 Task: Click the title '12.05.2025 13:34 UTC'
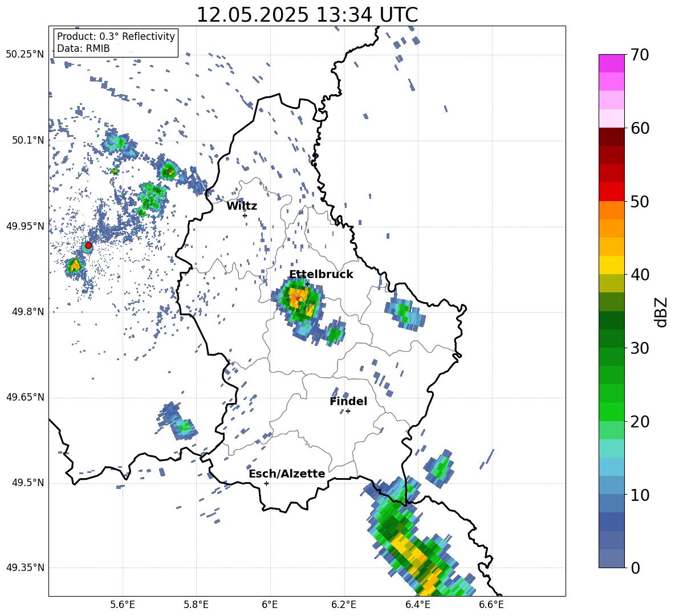click(x=307, y=15)
